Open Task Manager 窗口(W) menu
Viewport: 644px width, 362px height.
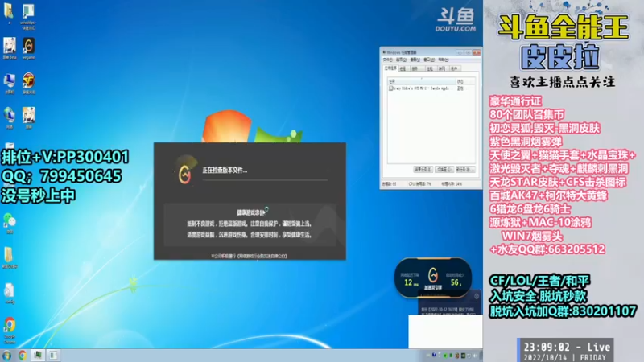[x=429, y=60]
